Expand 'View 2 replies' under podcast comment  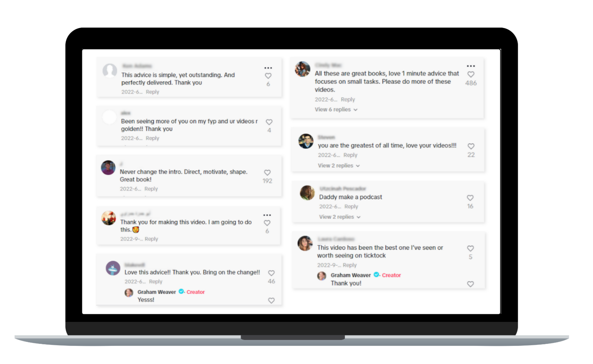pyautogui.click(x=340, y=217)
